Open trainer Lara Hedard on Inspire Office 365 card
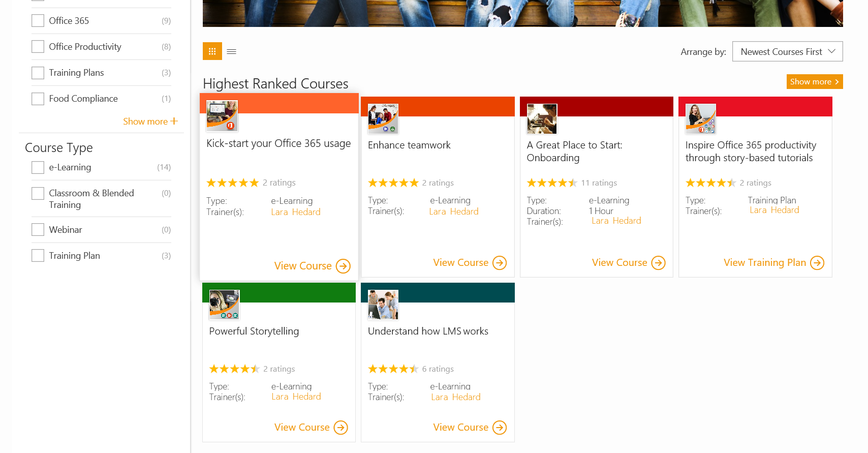 774,210
